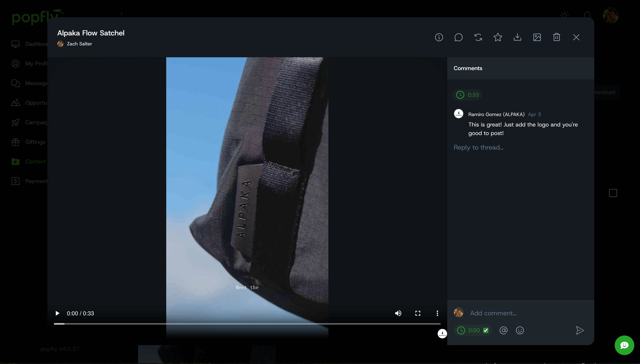Toggle the timestamp checkbox next to 0:00
This screenshot has width=640, height=364.
click(x=486, y=330)
